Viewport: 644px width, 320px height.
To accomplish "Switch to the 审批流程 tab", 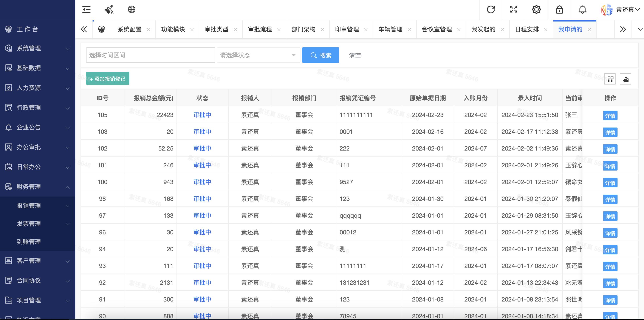I will (x=260, y=29).
